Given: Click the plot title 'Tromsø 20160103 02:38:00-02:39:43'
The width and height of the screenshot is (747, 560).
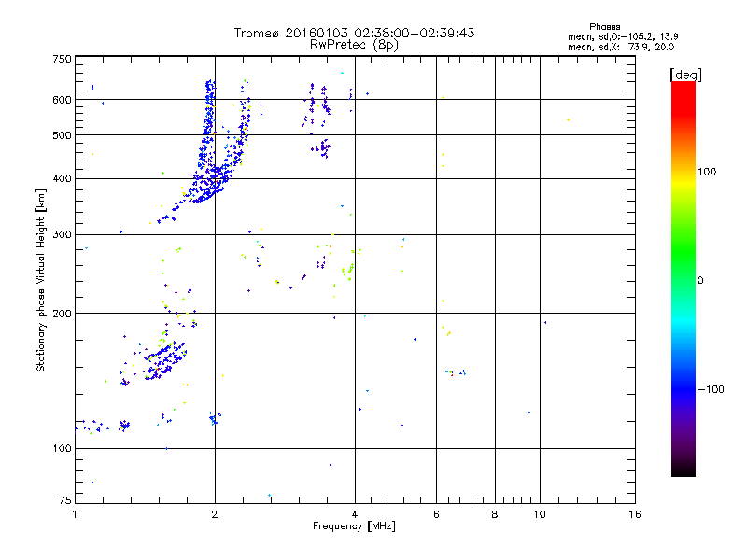Looking at the screenshot, I should coord(354,33).
